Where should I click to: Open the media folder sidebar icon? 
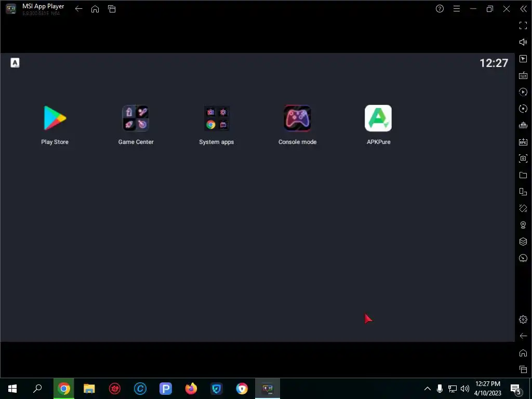(523, 175)
